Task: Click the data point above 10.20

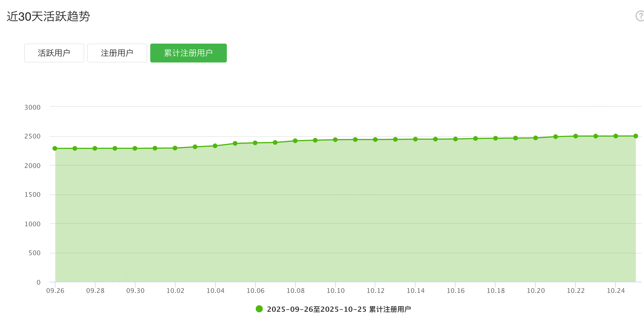Action: [x=536, y=138]
